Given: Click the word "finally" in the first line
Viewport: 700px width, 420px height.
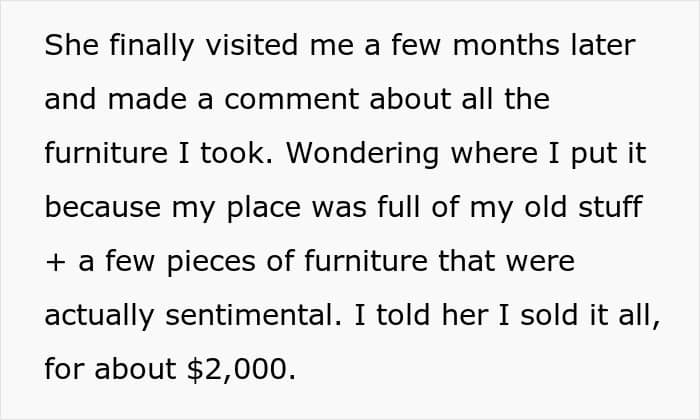Looking at the screenshot, I should pos(152,46).
